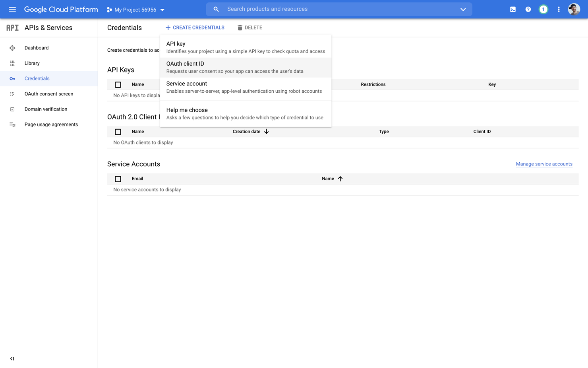Open the My Project 56956 project selector
Viewport: 588px width, 368px height.
135,9
